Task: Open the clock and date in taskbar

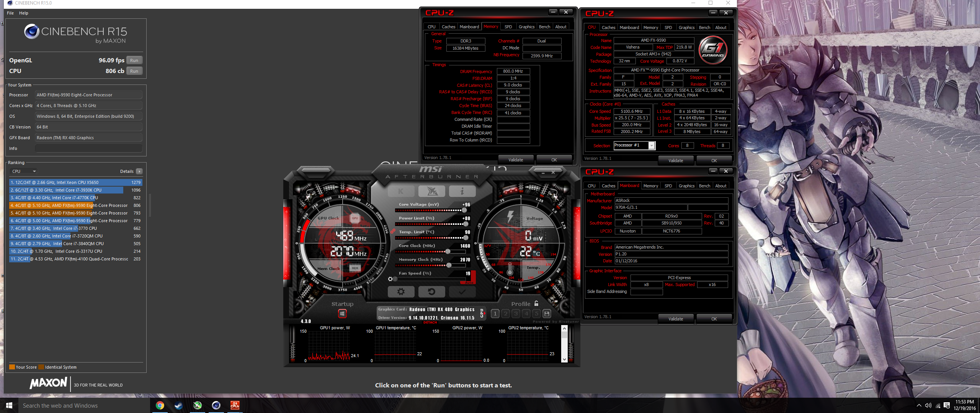Action: point(964,405)
